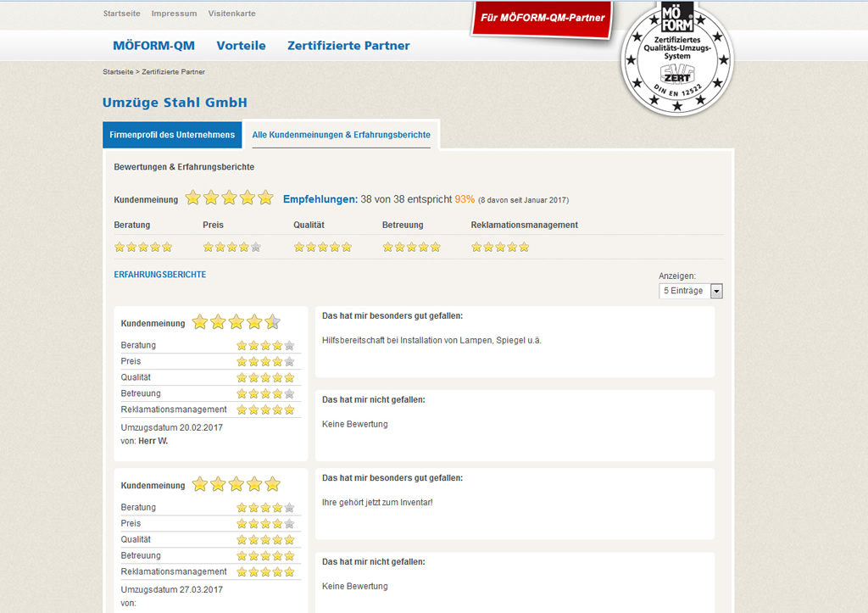
Task: Click Beratung stars in the 20.02.2017 review
Action: [x=265, y=346]
